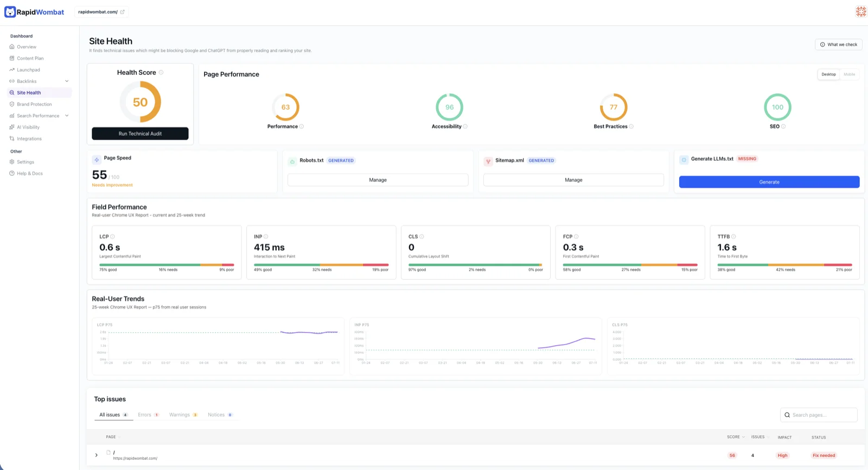Click the Brand Protection shield icon
The image size is (868, 470).
click(x=12, y=104)
